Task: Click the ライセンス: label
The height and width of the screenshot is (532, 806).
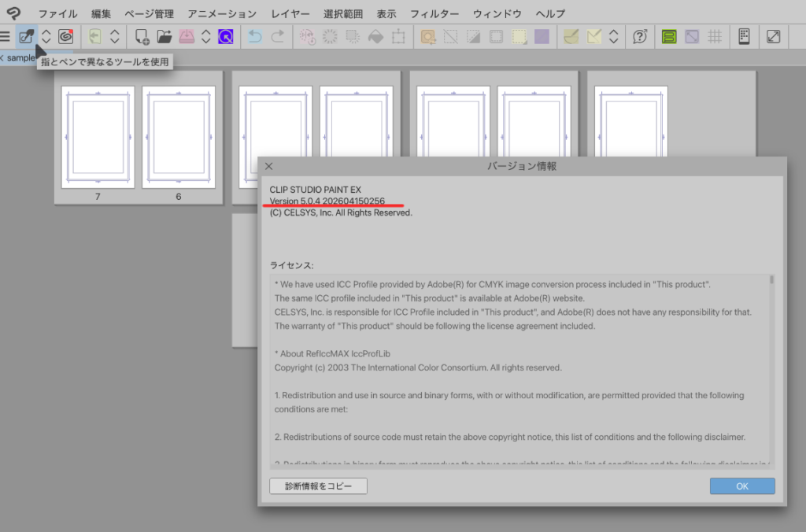Action: [291, 266]
